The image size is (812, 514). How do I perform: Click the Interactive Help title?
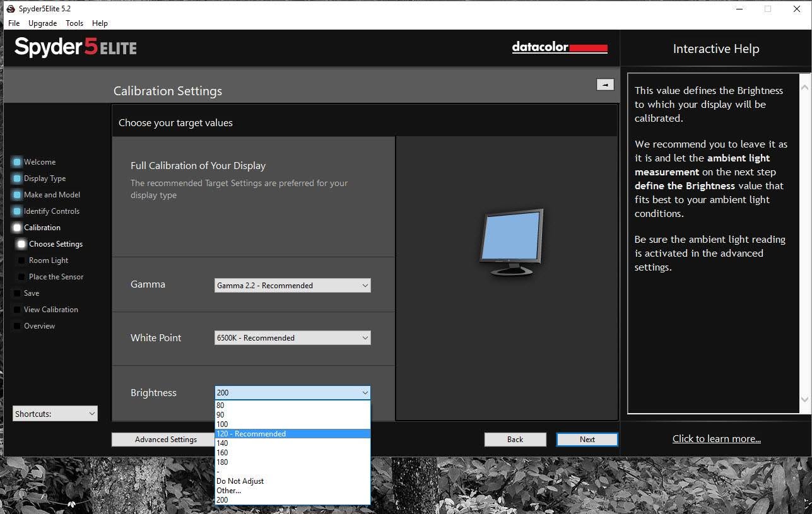click(x=716, y=49)
